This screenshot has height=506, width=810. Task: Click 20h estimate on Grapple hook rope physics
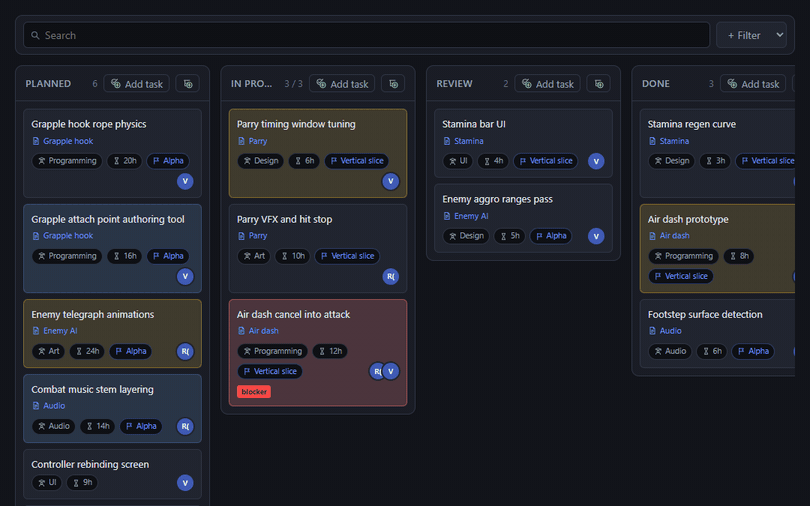[x=124, y=161]
